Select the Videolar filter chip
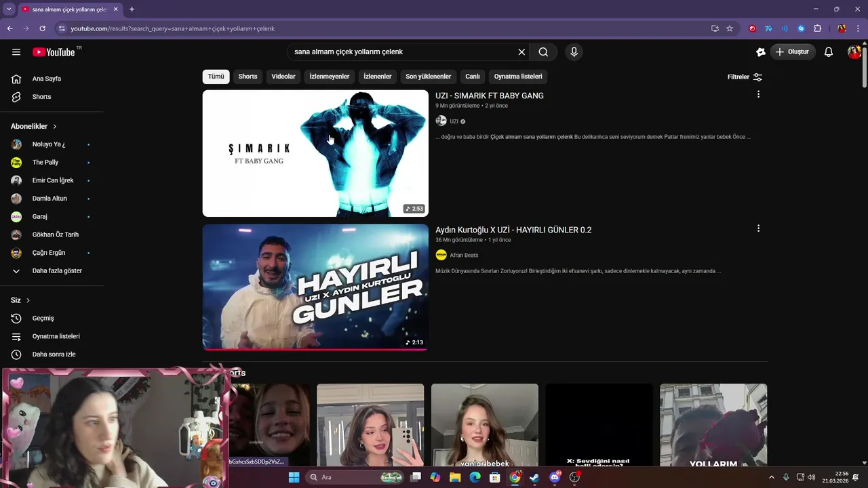The width and height of the screenshot is (868, 488). [x=283, y=77]
